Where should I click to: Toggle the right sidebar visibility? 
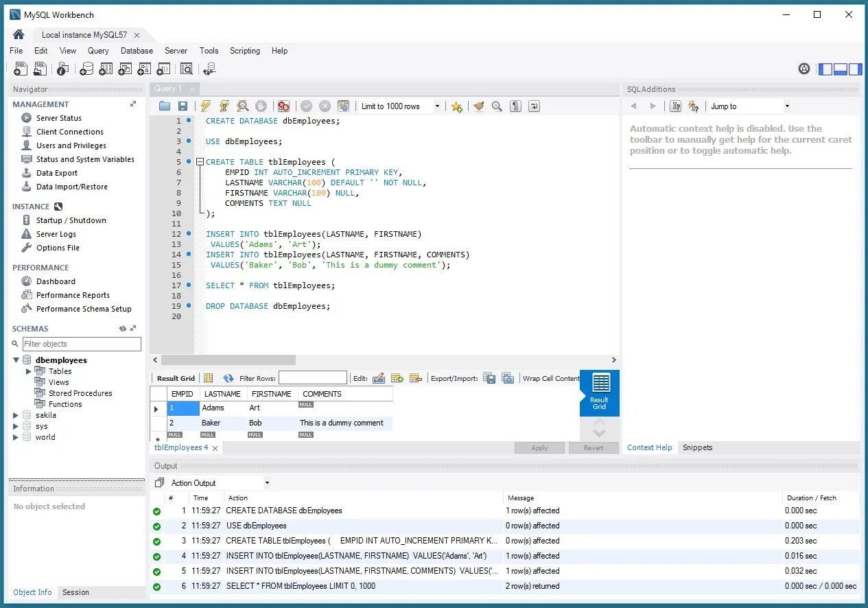click(854, 69)
